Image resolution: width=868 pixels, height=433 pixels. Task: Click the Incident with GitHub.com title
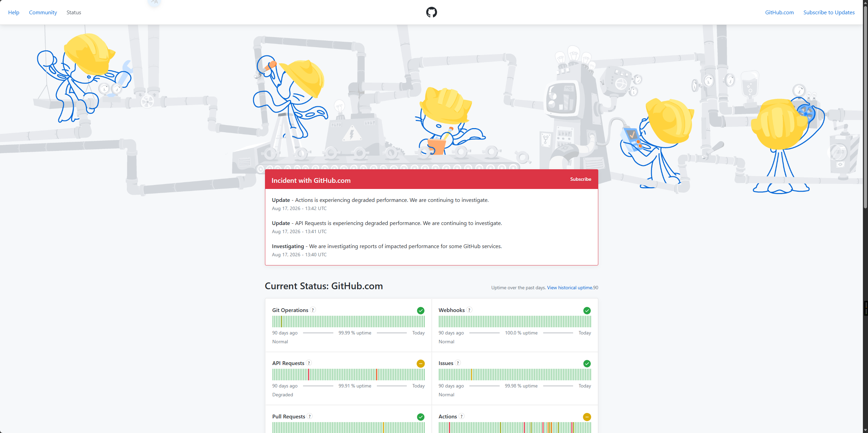(x=311, y=180)
